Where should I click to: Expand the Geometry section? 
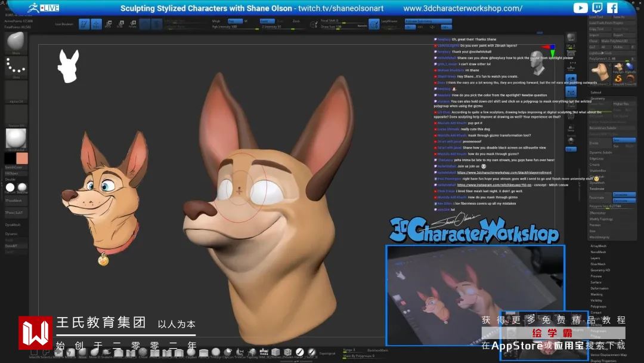pyautogui.click(x=597, y=99)
